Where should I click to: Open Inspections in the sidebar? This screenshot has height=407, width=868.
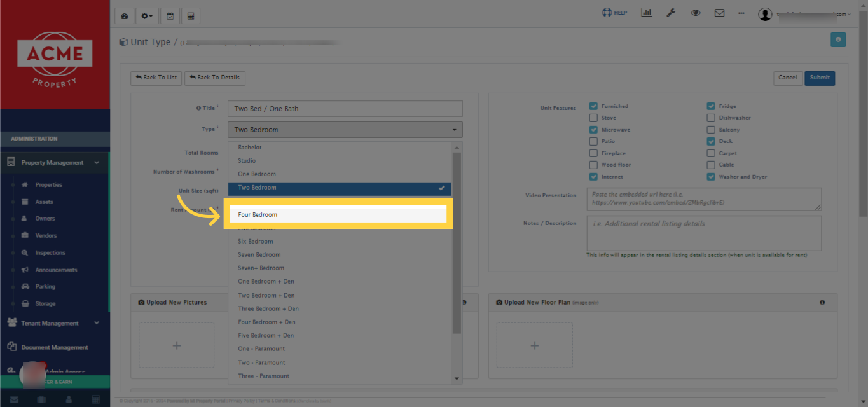click(x=50, y=253)
